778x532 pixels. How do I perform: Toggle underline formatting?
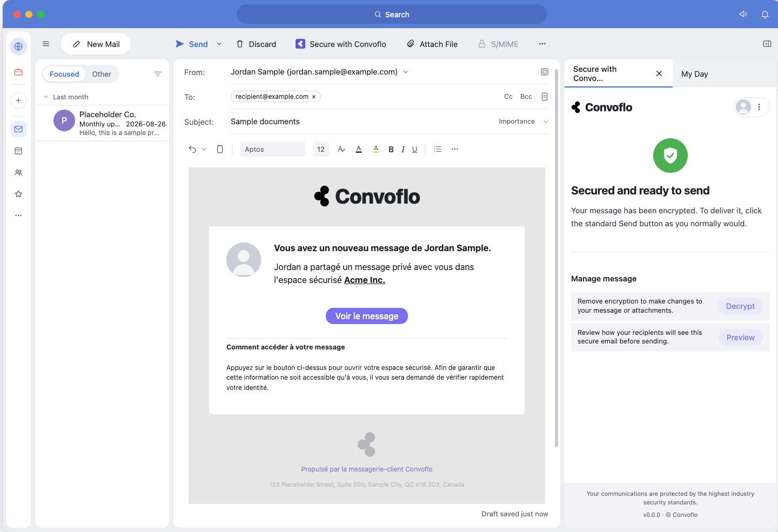[x=415, y=150]
